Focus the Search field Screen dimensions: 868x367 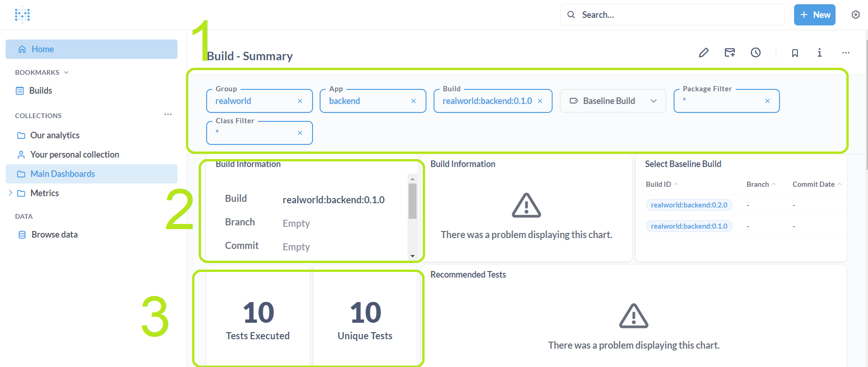click(672, 15)
